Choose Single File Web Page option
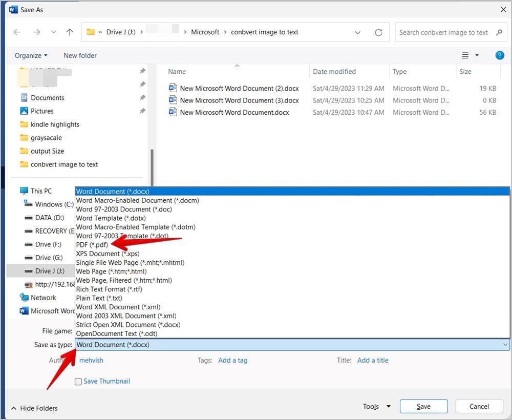512x420 pixels. [x=292, y=262]
